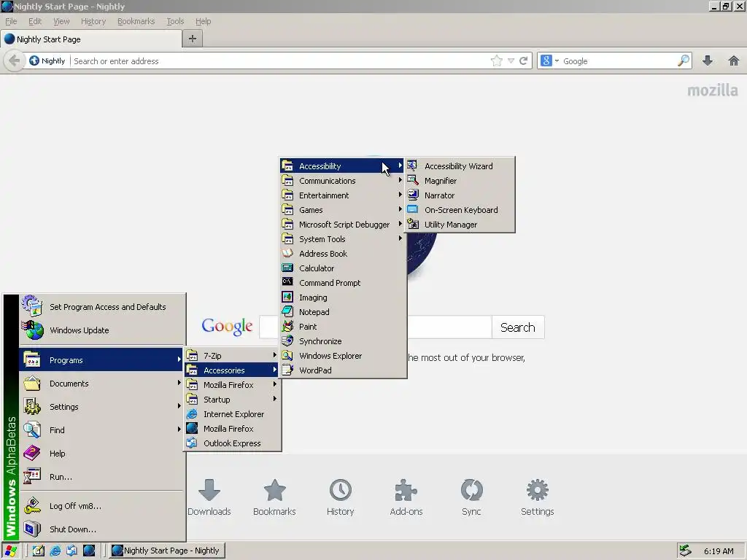Open Calculator from Accessories
Viewport: 747px width, 560px height.
[x=343, y=268]
